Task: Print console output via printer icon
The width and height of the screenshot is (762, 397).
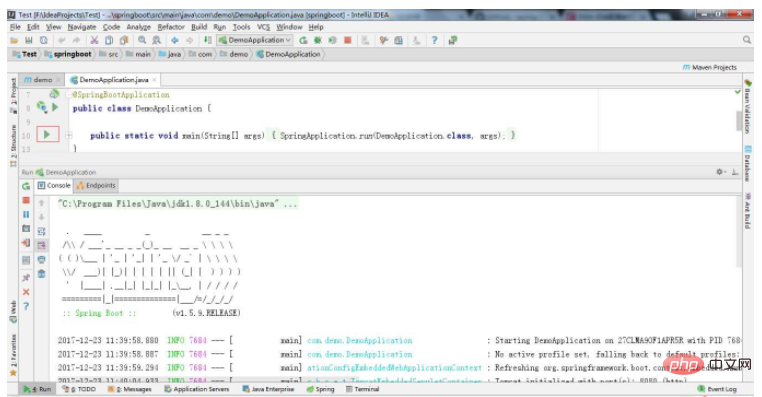Action: pos(42,259)
